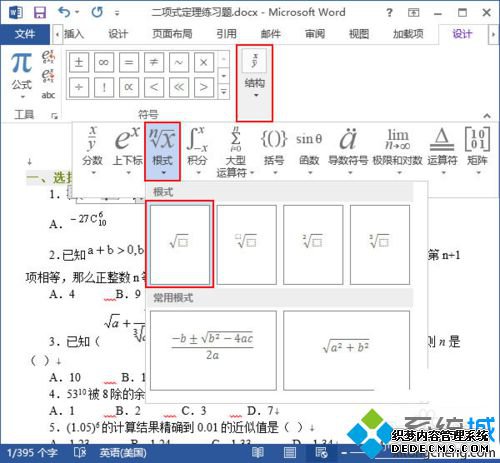Click the 英语(美国) language indicator

click(123, 453)
